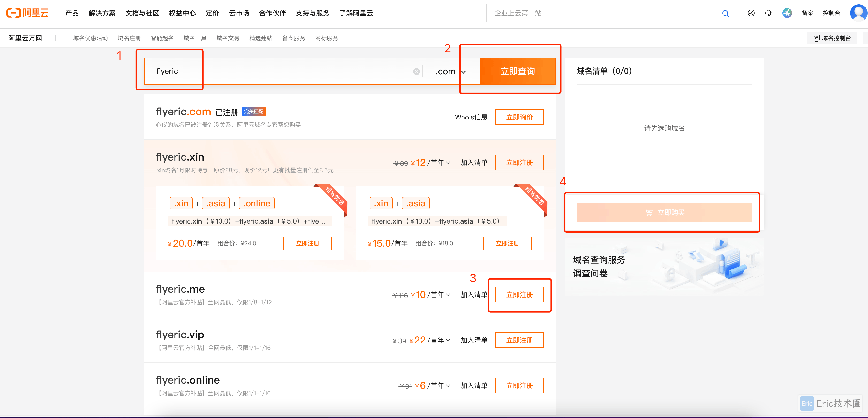Expand flyeric.me first-year price options
Viewport: 868px width, 418px height.
pyautogui.click(x=448, y=295)
